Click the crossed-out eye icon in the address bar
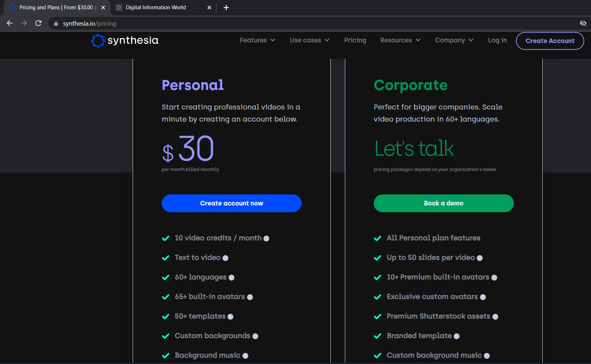591x364 pixels. tap(583, 23)
